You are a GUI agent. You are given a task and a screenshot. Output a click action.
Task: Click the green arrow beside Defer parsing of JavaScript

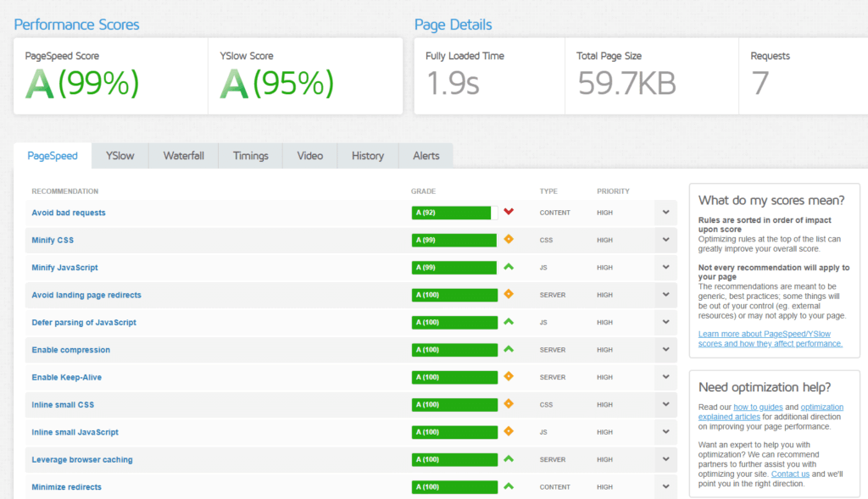pos(509,322)
